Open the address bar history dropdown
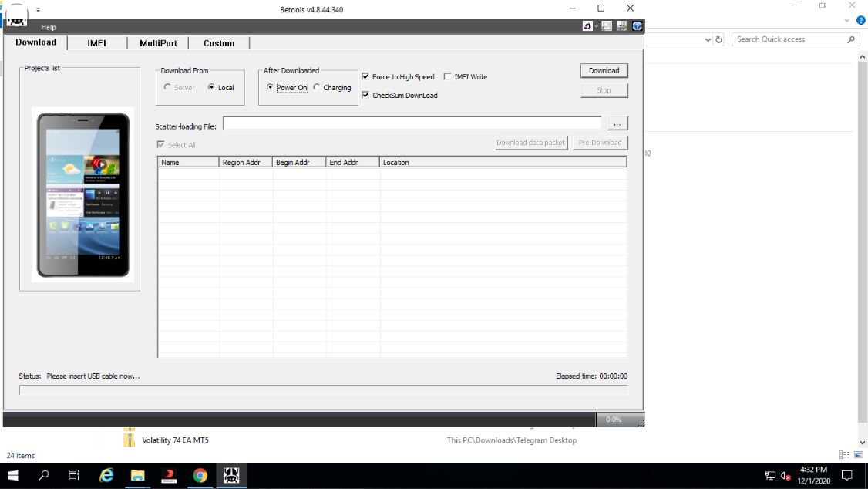The height and width of the screenshot is (489, 868). click(x=708, y=39)
